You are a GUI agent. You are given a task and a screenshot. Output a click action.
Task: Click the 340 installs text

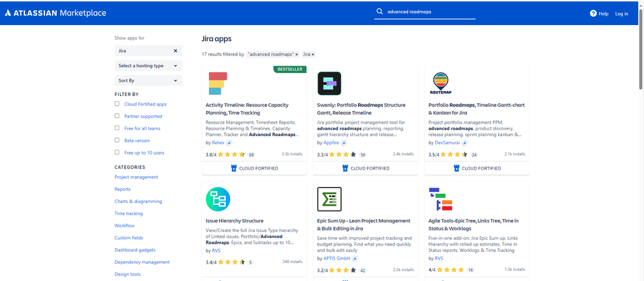pos(293,261)
